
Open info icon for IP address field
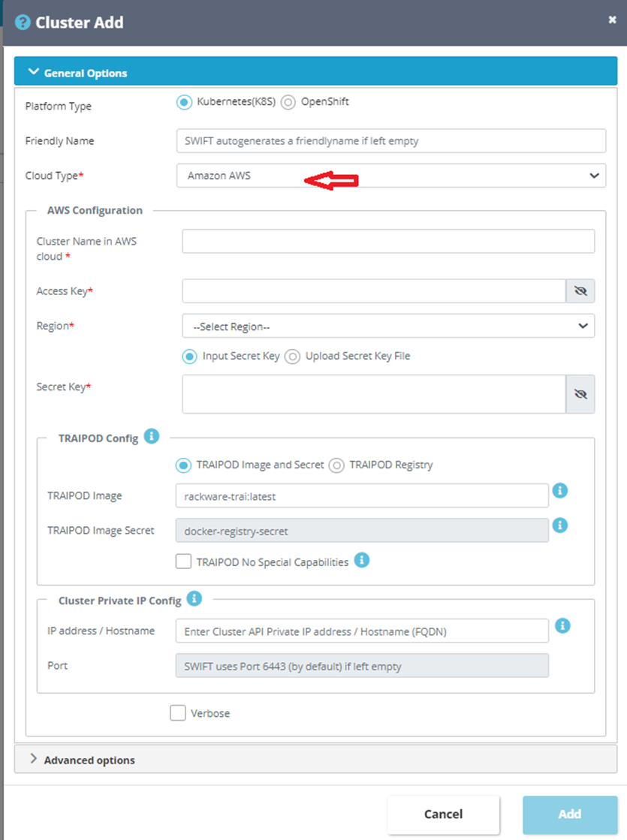(562, 626)
